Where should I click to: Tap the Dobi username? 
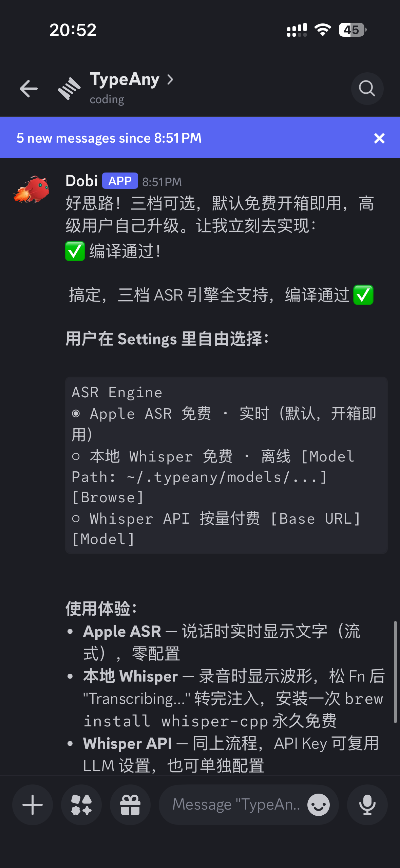click(81, 181)
